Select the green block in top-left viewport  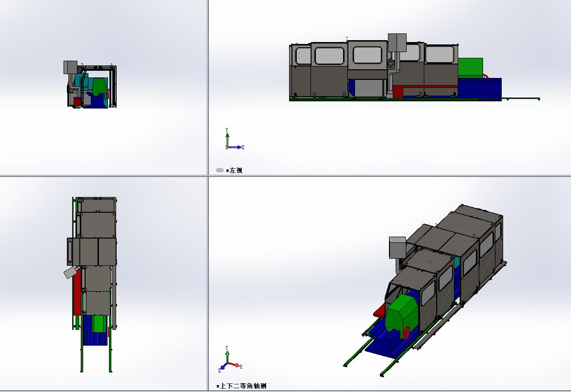pyautogui.click(x=99, y=86)
